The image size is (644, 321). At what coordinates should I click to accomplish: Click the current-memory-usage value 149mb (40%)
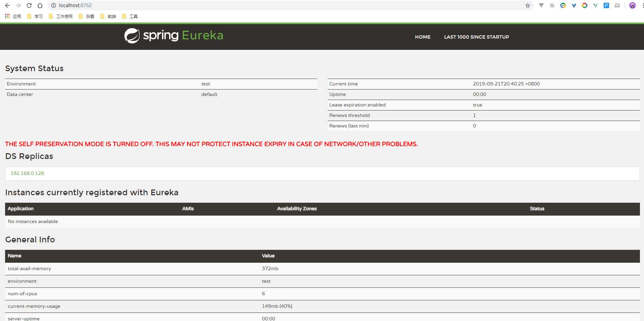pyautogui.click(x=277, y=306)
